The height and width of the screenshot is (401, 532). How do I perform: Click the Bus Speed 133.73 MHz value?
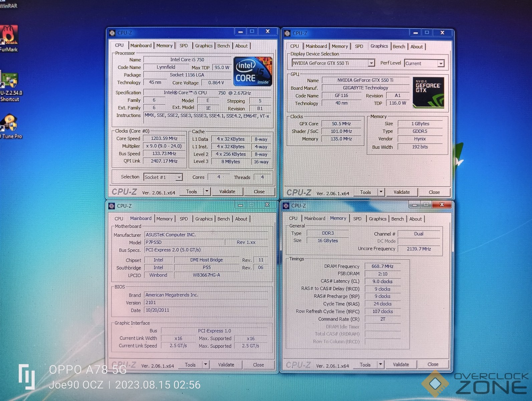[164, 153]
